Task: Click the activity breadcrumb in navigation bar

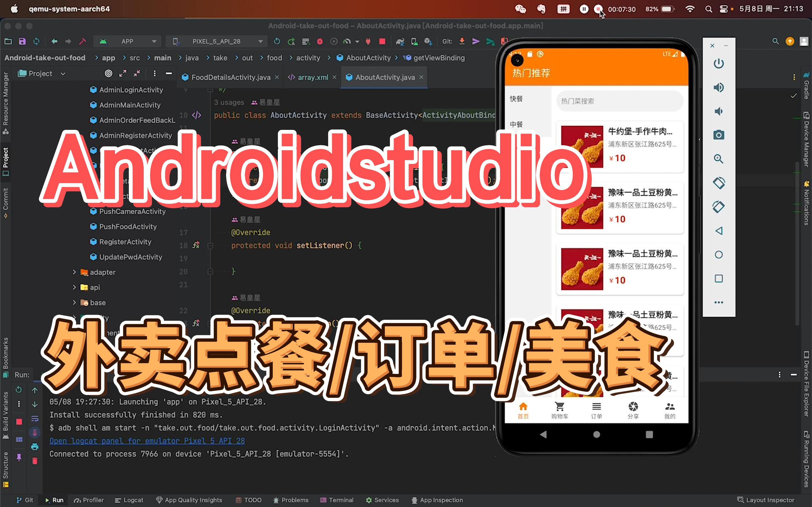Action: coord(308,58)
